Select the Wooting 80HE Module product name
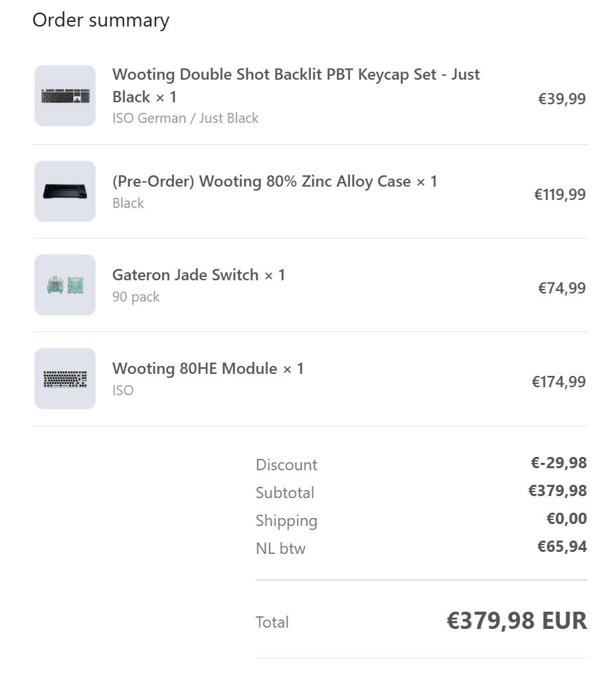The width and height of the screenshot is (611, 700). tap(208, 369)
